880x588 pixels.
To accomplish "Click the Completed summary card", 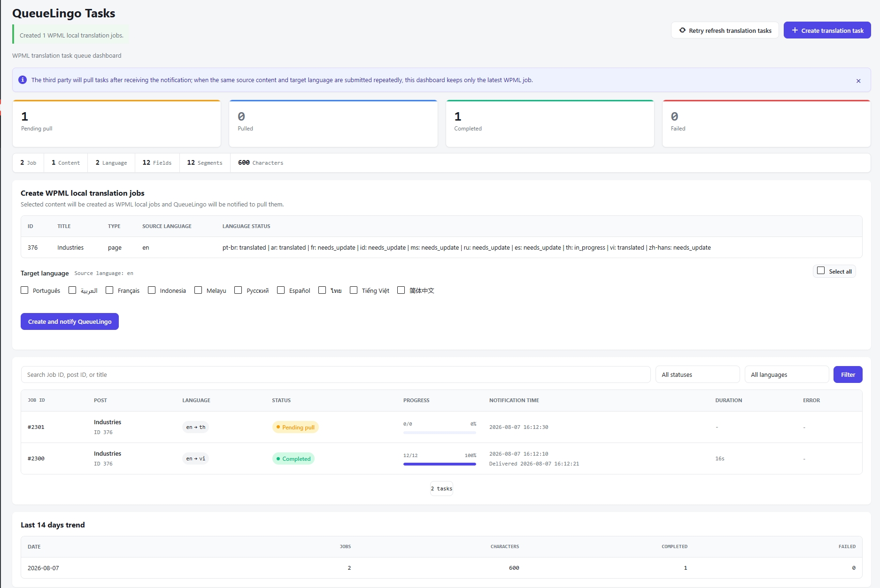I will click(550, 123).
